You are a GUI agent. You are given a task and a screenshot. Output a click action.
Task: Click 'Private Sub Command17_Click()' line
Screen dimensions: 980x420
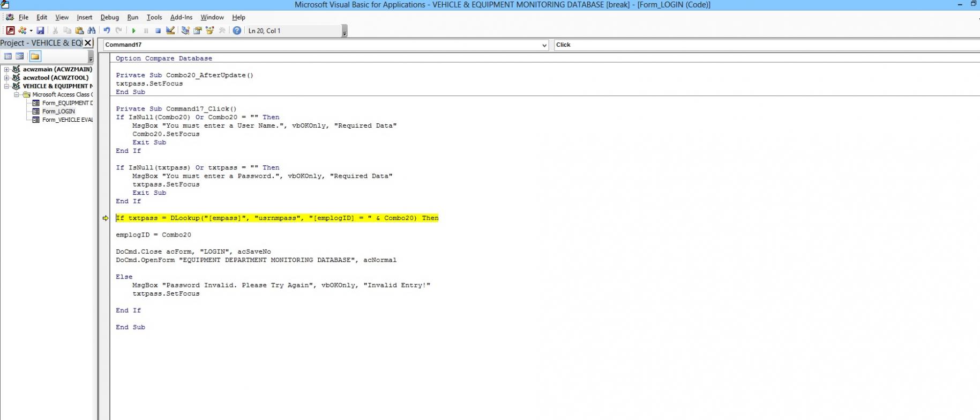click(x=176, y=109)
